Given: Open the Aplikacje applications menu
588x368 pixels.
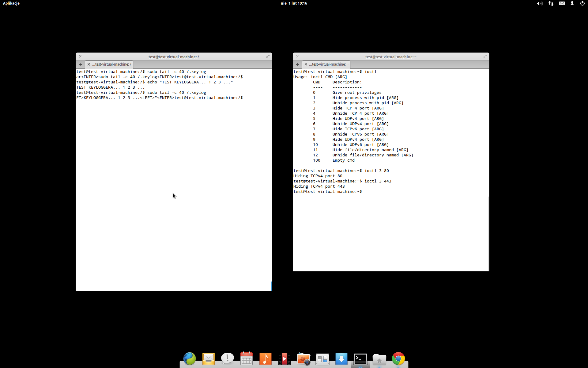Looking at the screenshot, I should (11, 3).
